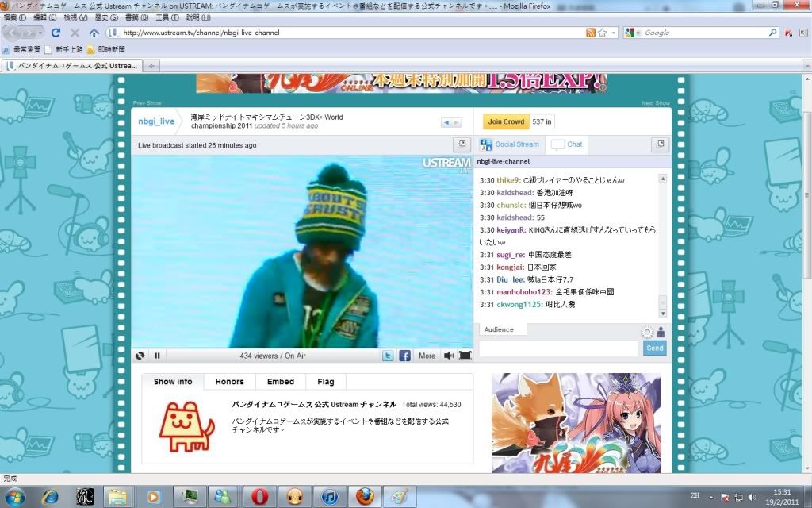The width and height of the screenshot is (812, 508).
Task: Share the stream on Twitter
Action: 388,356
